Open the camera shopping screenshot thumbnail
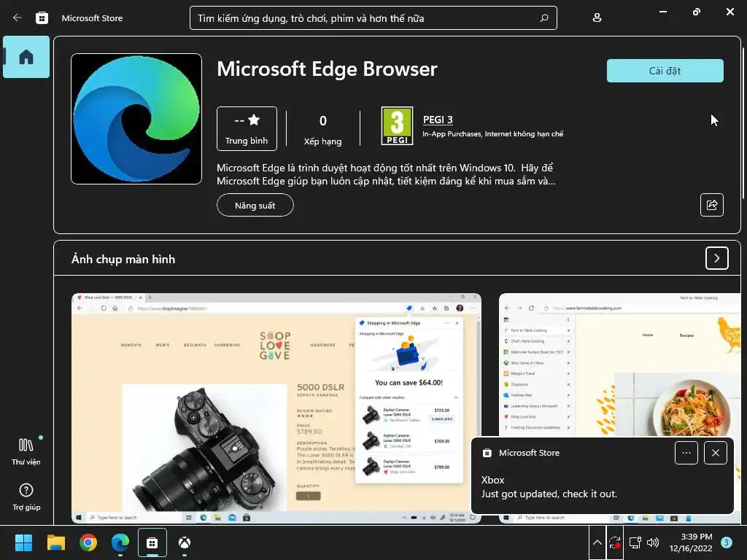 click(276, 408)
